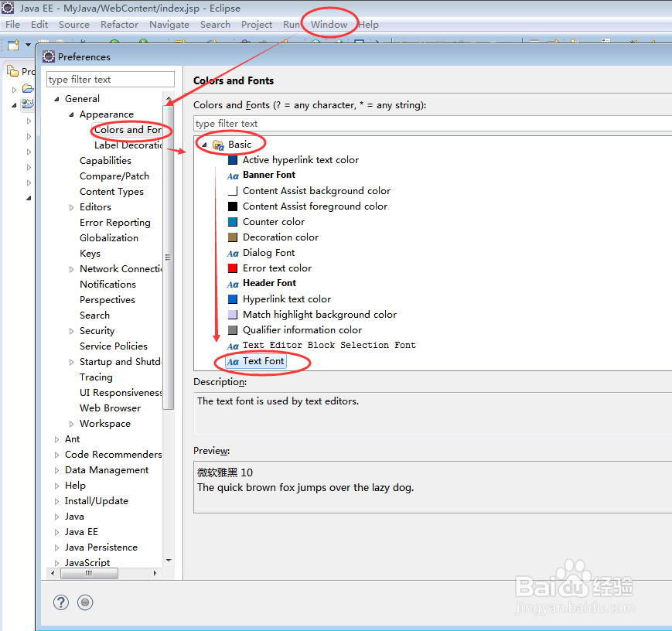Screen dimensions: 672x631
Task: Focus the preferences tree filter field
Action: (110, 80)
